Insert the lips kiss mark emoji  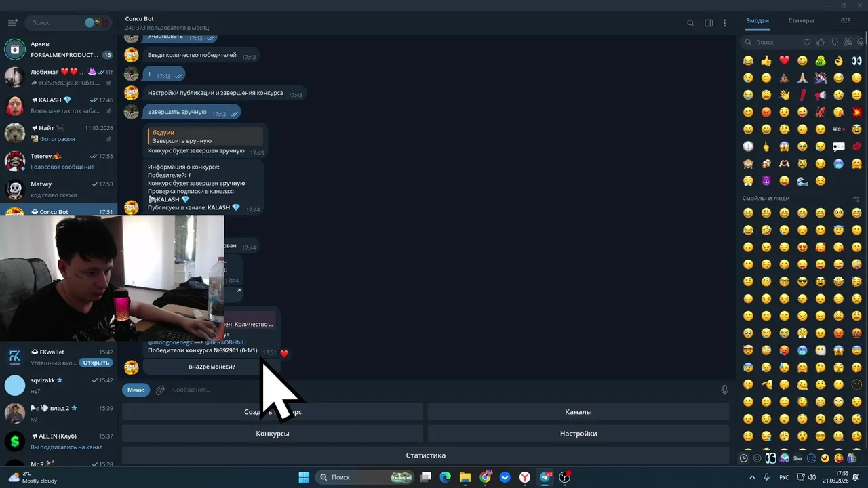click(x=856, y=146)
